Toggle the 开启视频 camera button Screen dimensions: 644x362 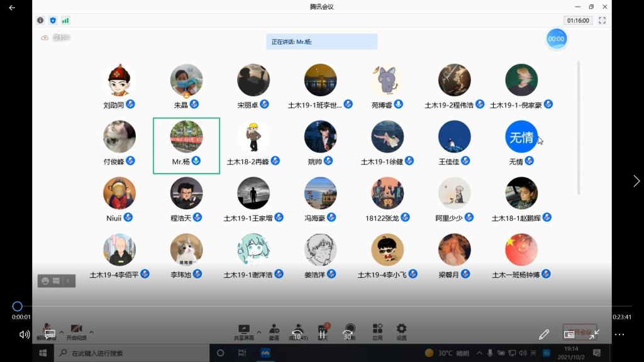click(x=76, y=331)
